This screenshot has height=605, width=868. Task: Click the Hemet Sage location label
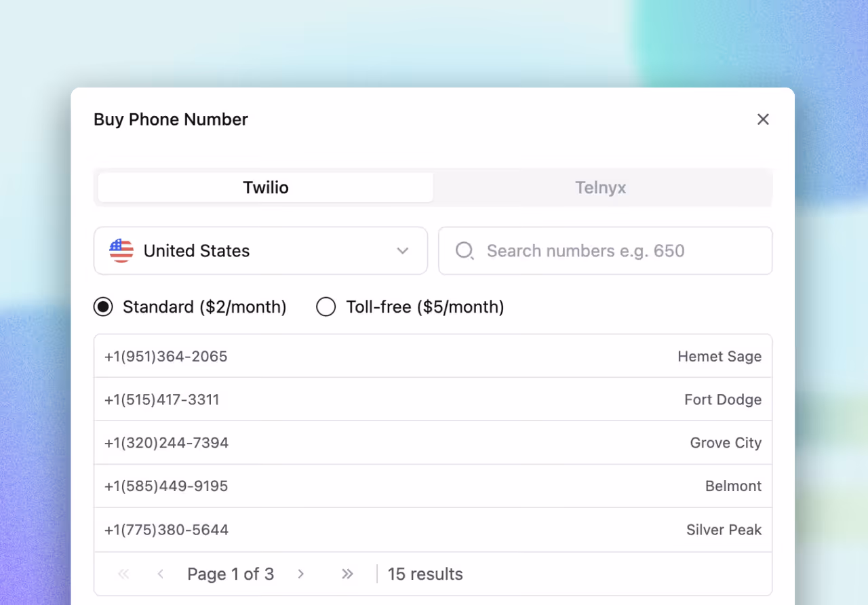(x=719, y=357)
